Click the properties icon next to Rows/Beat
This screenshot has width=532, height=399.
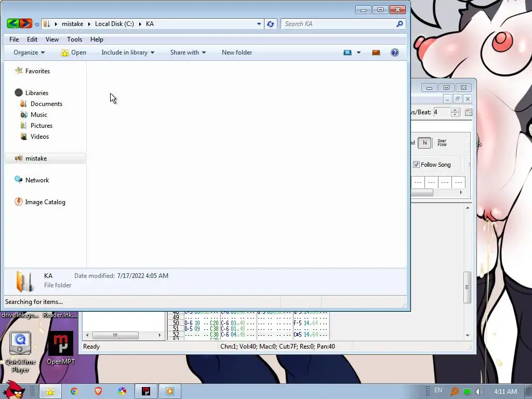[469, 112]
